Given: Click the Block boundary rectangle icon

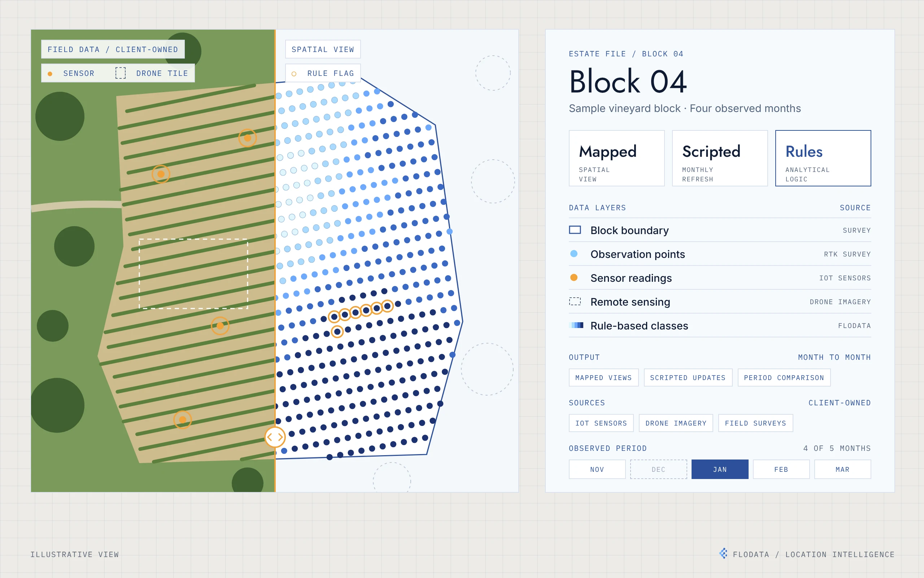Looking at the screenshot, I should pos(575,230).
